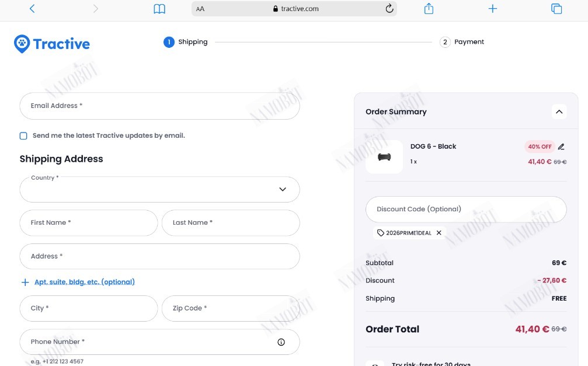
Task: Focus the Zip Code field
Action: [x=231, y=308]
